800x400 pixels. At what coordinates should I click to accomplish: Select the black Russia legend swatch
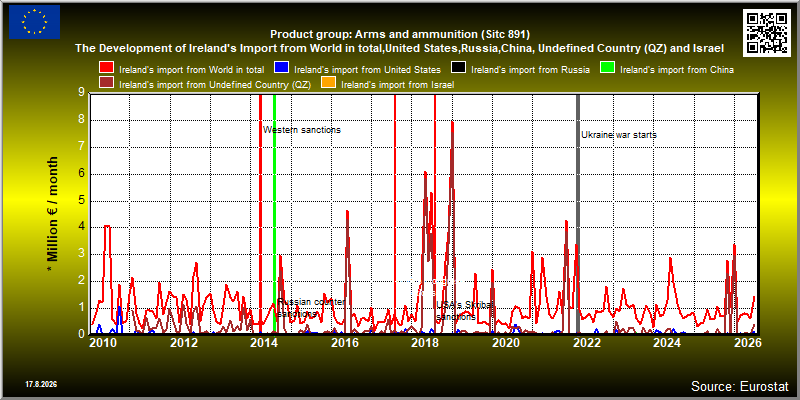pos(458,69)
